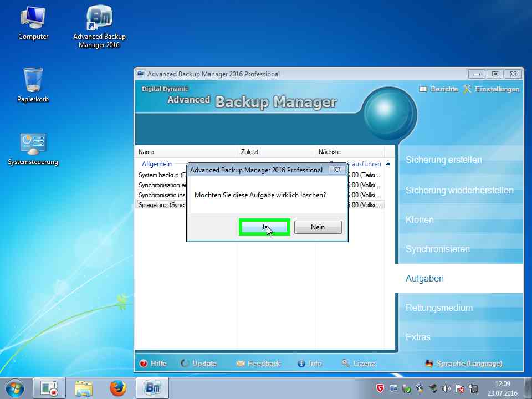Click the Feedback envelope icon
Viewport: 532px width, 399px height.
click(x=240, y=364)
